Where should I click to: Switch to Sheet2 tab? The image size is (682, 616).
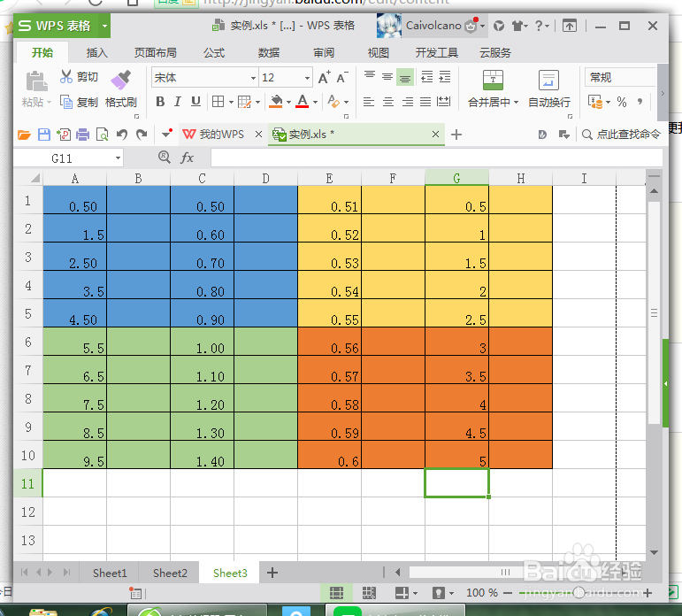170,573
